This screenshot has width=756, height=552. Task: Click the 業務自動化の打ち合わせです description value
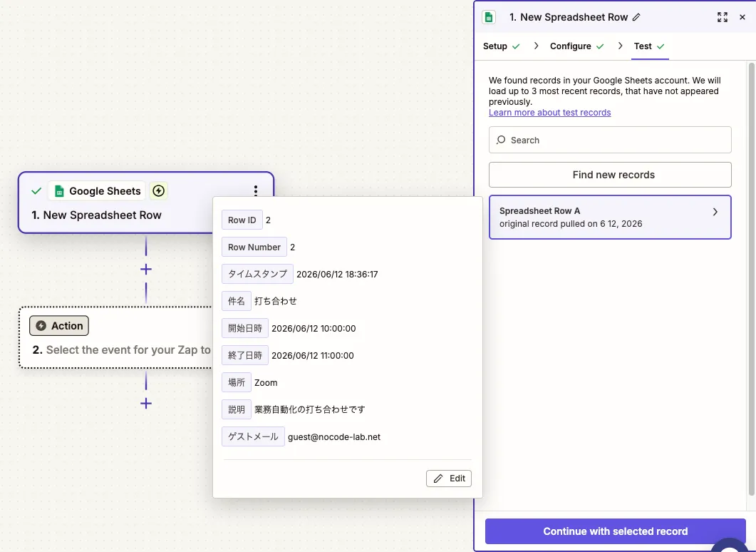tap(309, 409)
